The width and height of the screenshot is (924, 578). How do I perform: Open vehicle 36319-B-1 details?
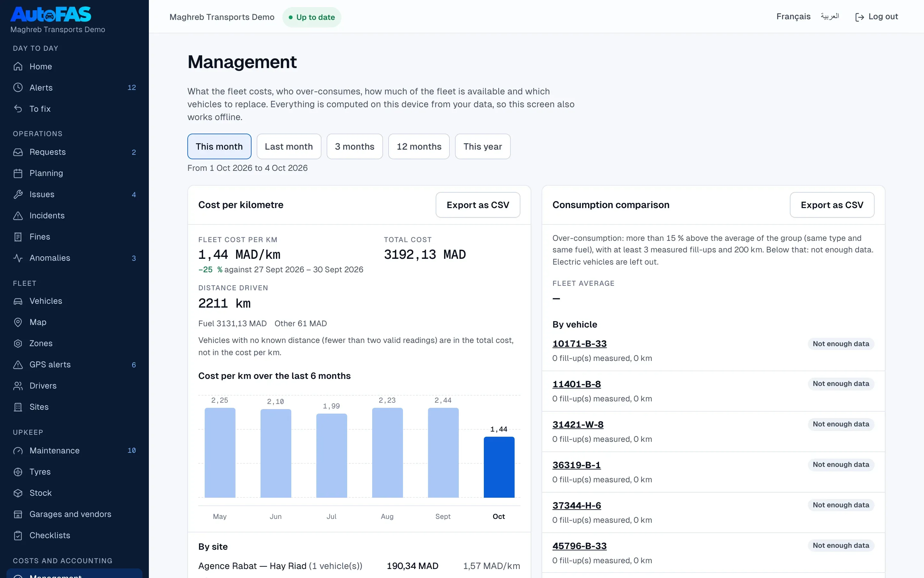577,465
